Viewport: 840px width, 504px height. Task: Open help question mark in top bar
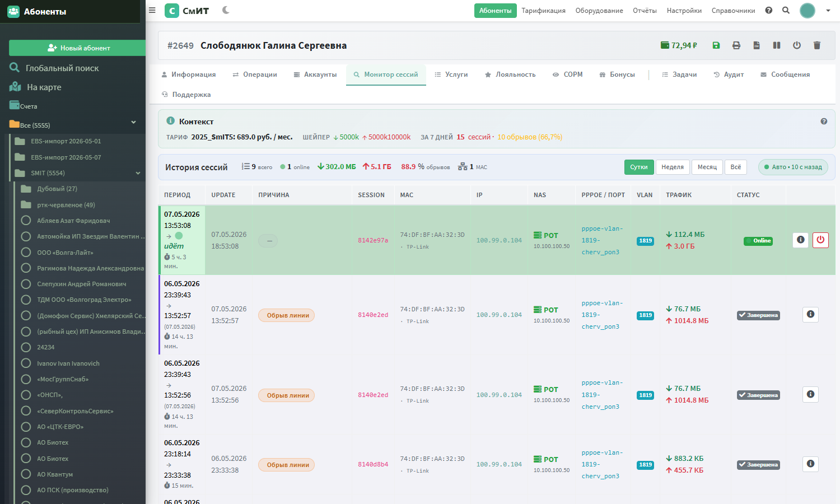pos(769,10)
